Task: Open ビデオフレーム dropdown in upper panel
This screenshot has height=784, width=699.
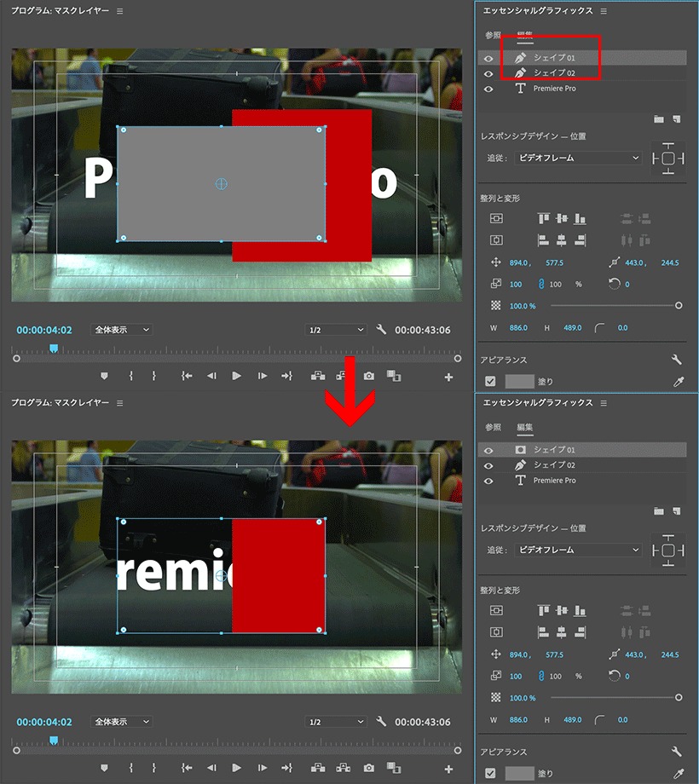Action: coord(579,158)
